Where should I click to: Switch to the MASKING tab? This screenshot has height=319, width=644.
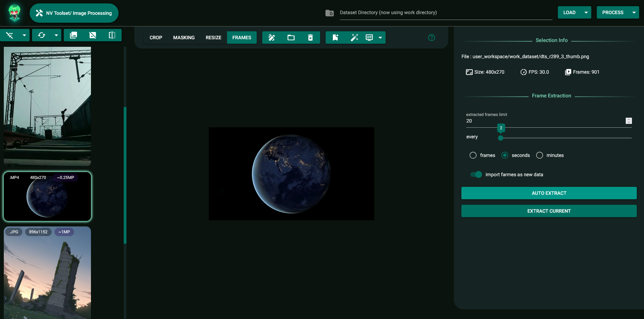(x=184, y=38)
